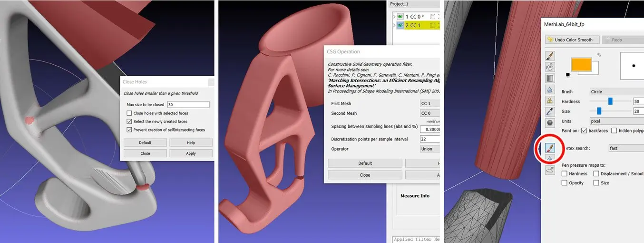Screen dimensions: 644x243
Task: Pick the clone stamp tool
Action: point(550,101)
